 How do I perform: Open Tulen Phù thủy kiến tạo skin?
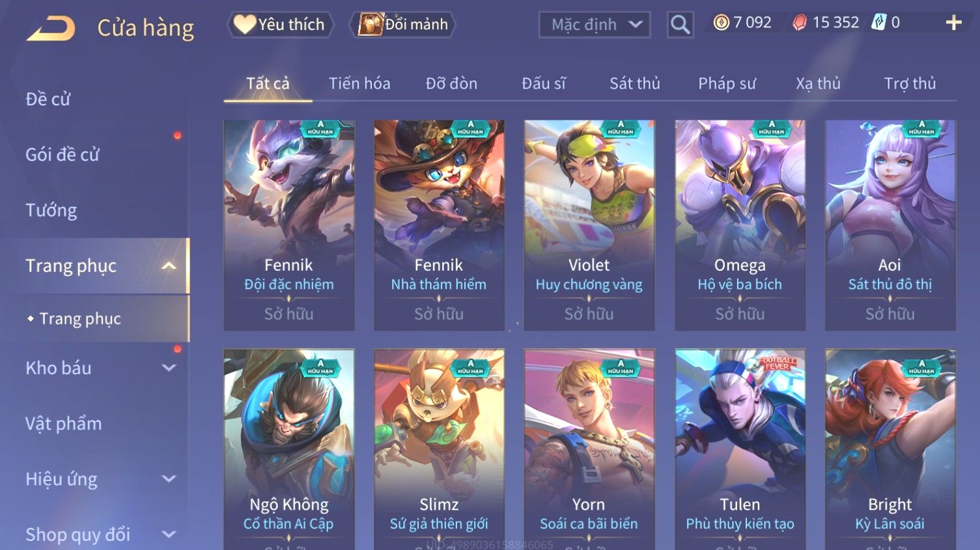click(740, 449)
